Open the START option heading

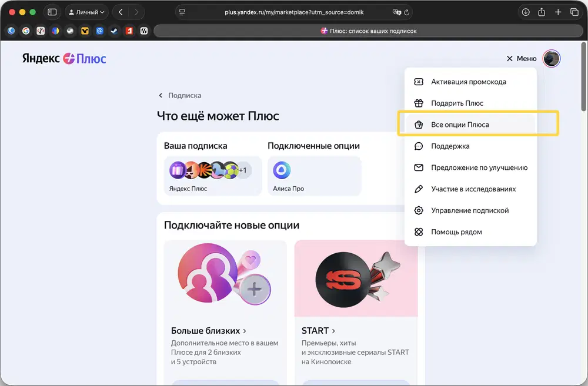318,331
